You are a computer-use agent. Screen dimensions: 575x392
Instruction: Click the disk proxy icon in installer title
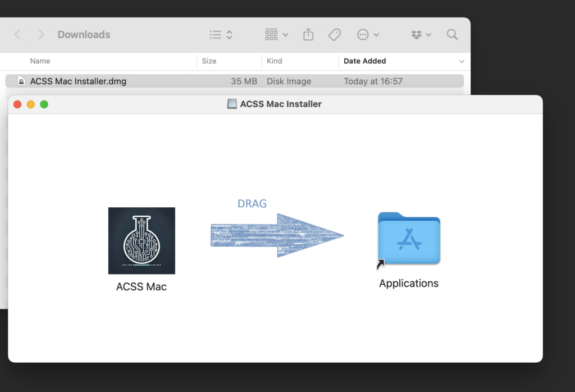point(232,104)
